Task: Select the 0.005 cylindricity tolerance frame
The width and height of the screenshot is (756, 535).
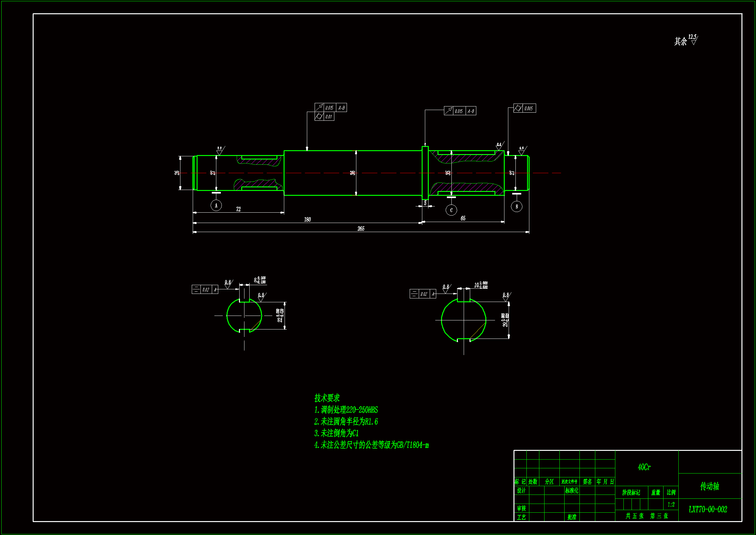Action: [x=524, y=108]
